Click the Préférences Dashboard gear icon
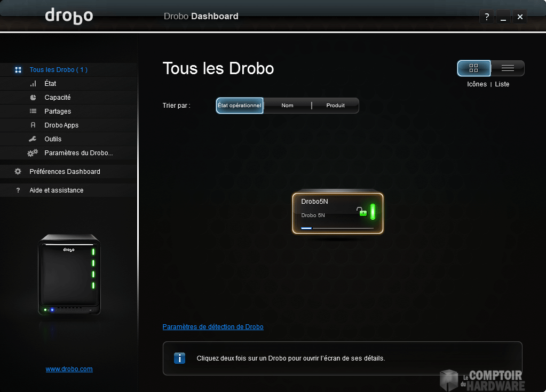546x392 pixels. point(18,172)
